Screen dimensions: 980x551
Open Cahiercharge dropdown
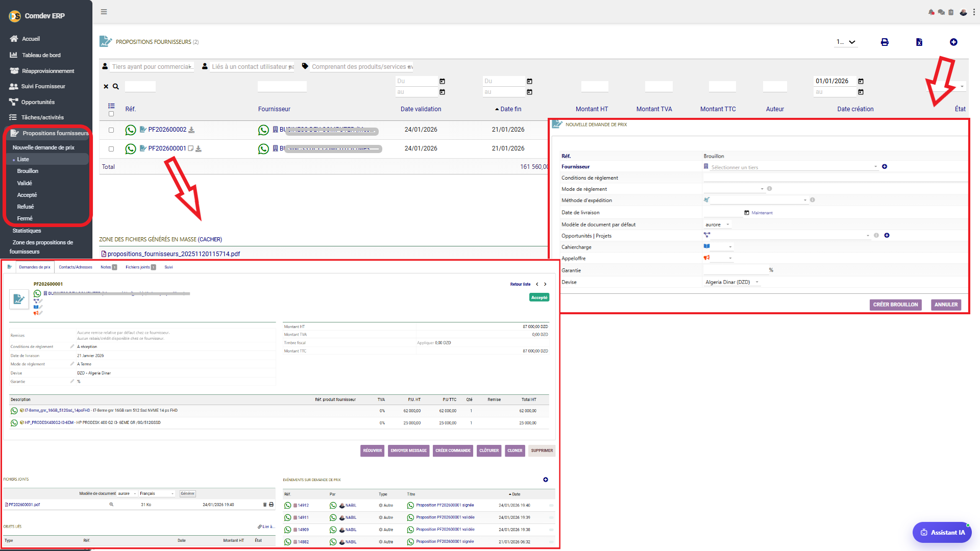pyautogui.click(x=722, y=247)
